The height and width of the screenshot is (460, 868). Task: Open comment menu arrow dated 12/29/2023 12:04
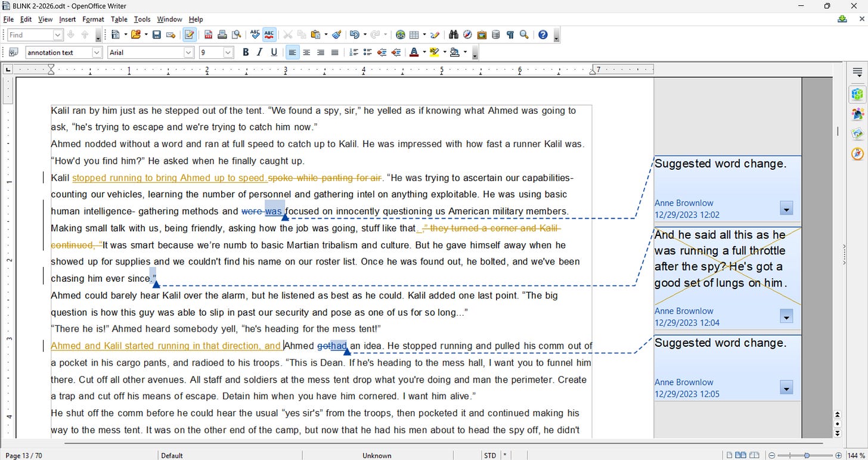(786, 316)
